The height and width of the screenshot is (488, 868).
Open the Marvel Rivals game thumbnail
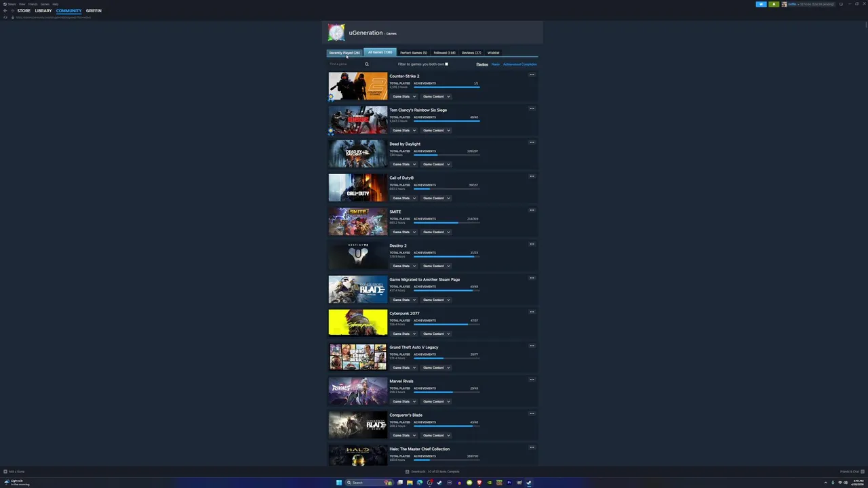coord(358,390)
